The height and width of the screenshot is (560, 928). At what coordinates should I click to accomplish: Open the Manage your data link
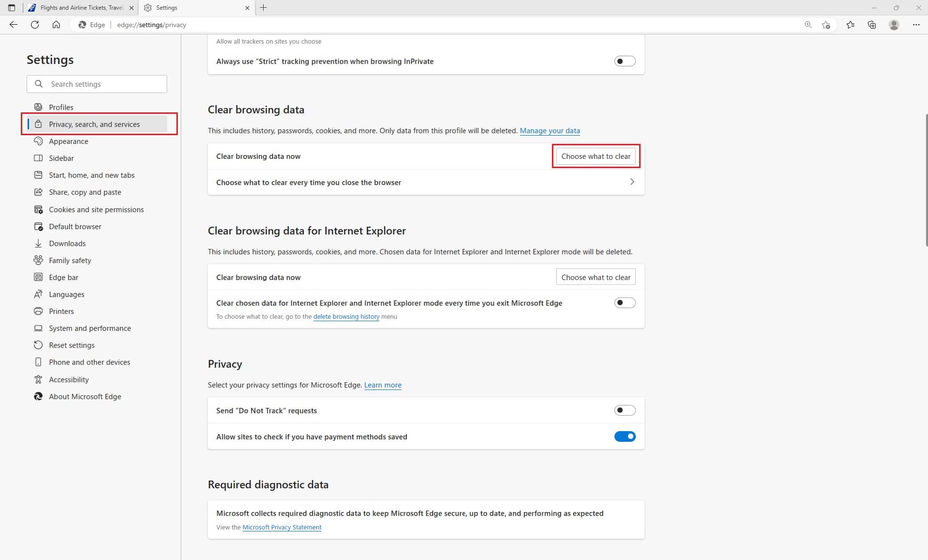550,131
